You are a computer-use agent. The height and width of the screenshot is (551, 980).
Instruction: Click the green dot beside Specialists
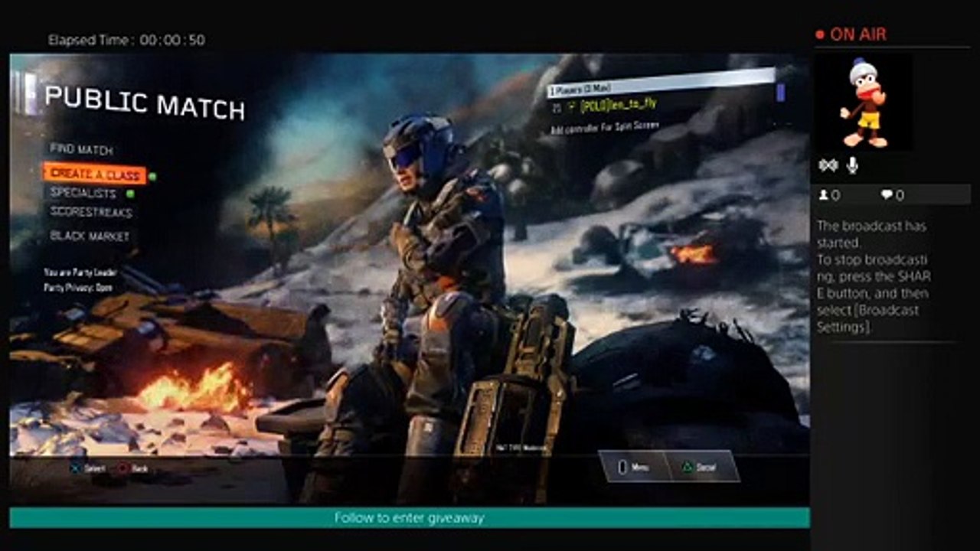click(129, 194)
